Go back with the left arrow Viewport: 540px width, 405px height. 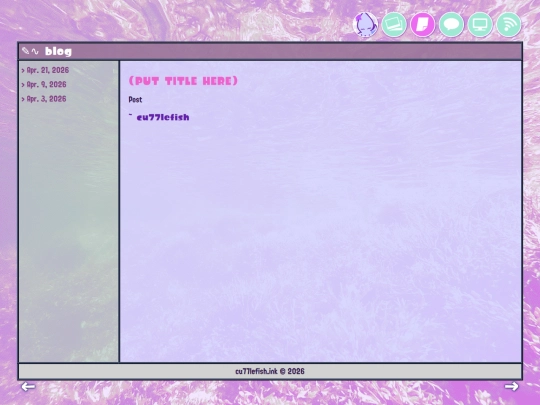pos(28,387)
